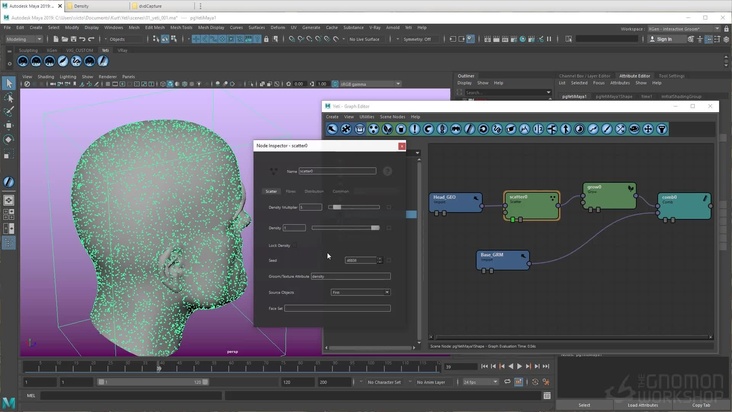Click last icon in Yeti Graph Editor toolbar
The height and width of the screenshot is (412, 732).
click(662, 129)
